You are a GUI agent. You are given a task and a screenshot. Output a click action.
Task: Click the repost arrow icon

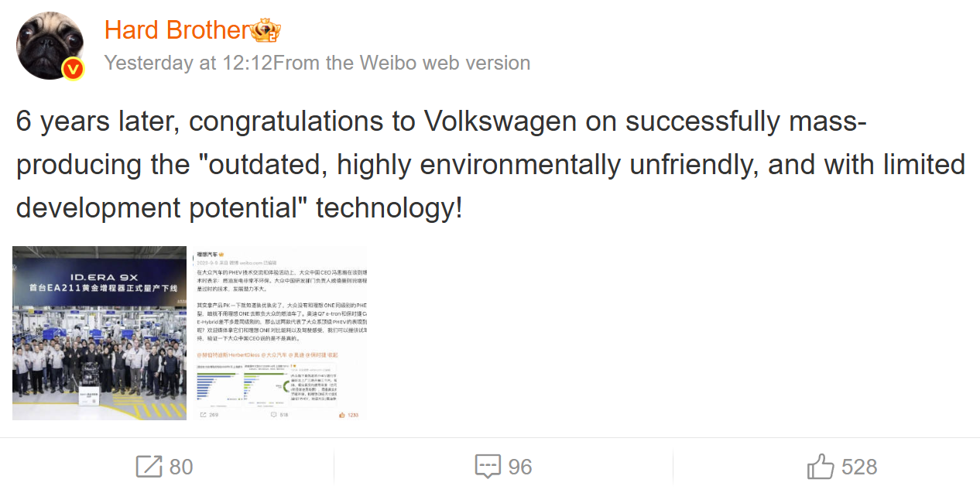click(149, 467)
